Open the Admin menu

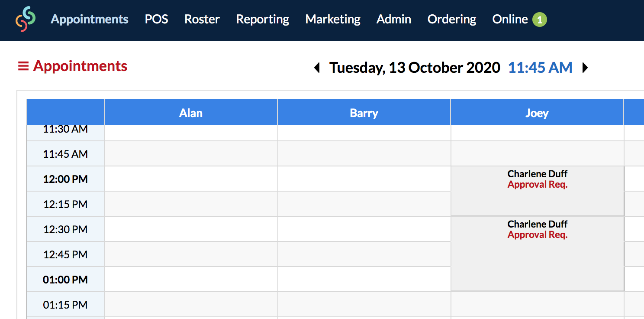pyautogui.click(x=393, y=19)
